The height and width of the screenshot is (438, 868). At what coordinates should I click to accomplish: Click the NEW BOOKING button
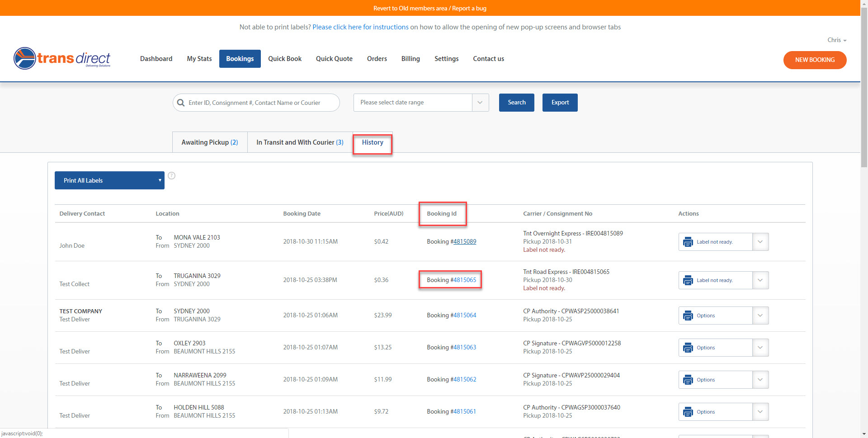coord(814,60)
